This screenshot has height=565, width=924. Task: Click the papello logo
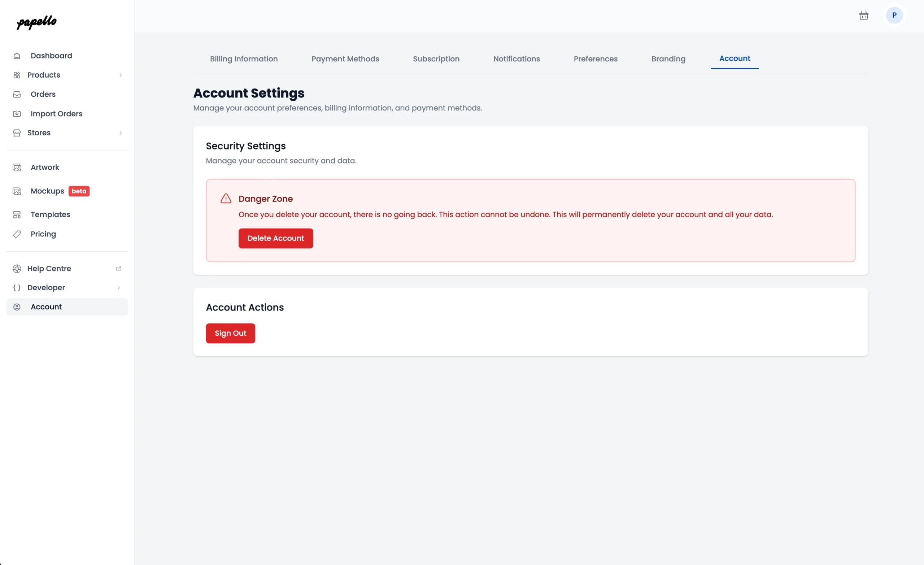point(37,22)
